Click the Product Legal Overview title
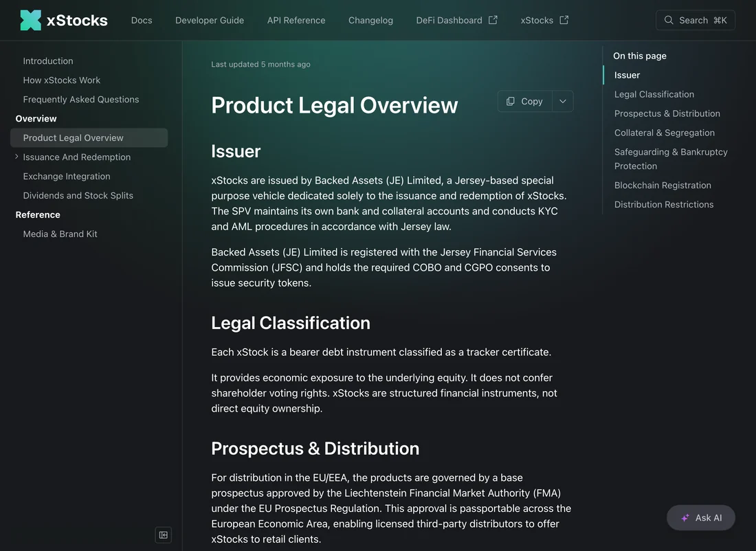Image resolution: width=756 pixels, height=551 pixels. [x=335, y=105]
